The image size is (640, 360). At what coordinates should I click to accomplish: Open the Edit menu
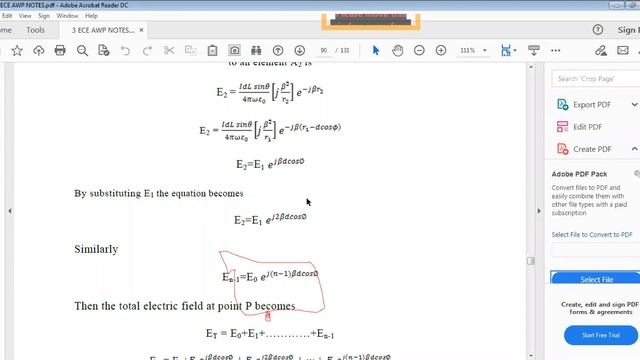click(7, 16)
